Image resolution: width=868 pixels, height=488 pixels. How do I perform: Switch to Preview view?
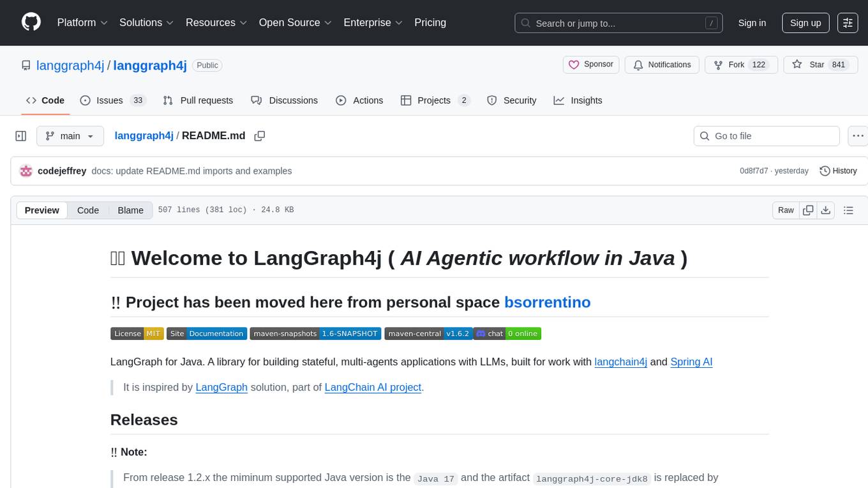(x=42, y=210)
